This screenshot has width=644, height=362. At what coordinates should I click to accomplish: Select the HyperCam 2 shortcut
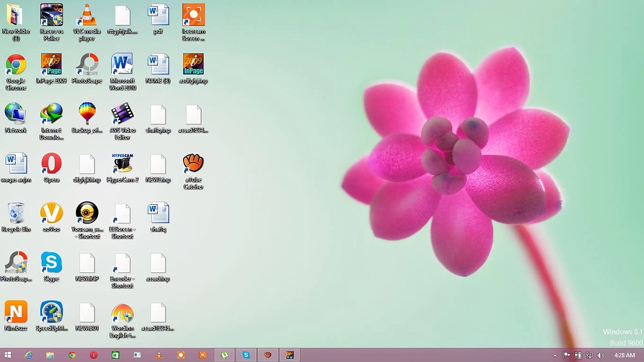point(122,168)
